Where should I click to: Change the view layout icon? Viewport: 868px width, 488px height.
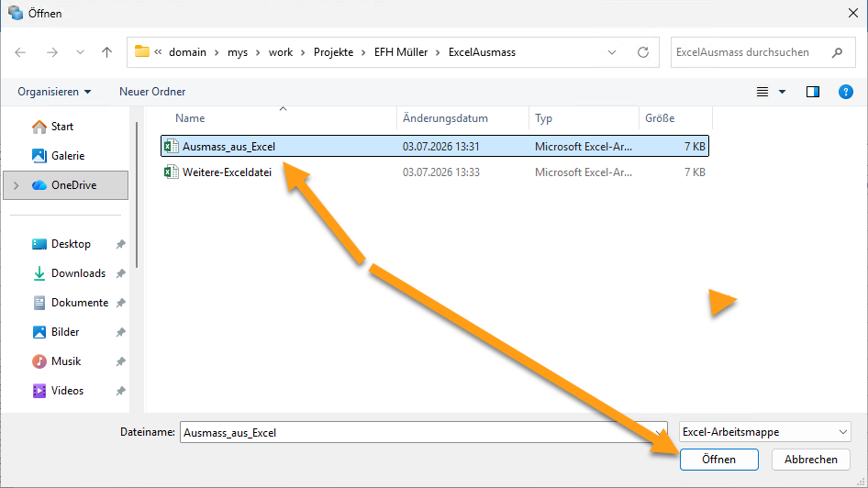point(762,92)
